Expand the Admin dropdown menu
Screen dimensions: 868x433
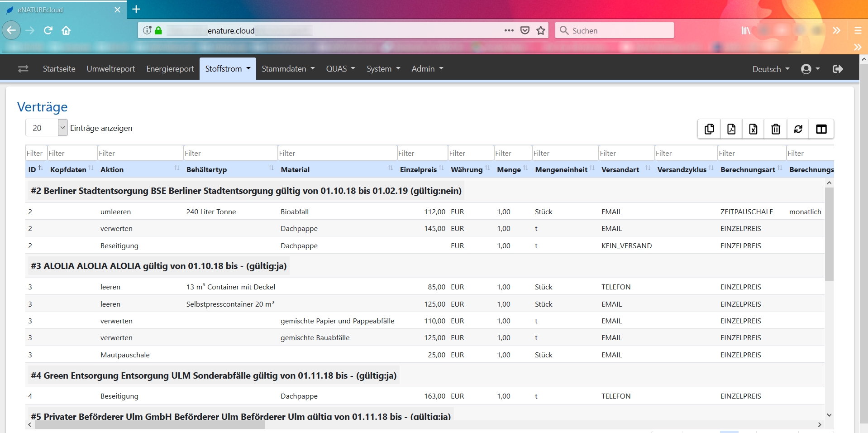point(427,69)
